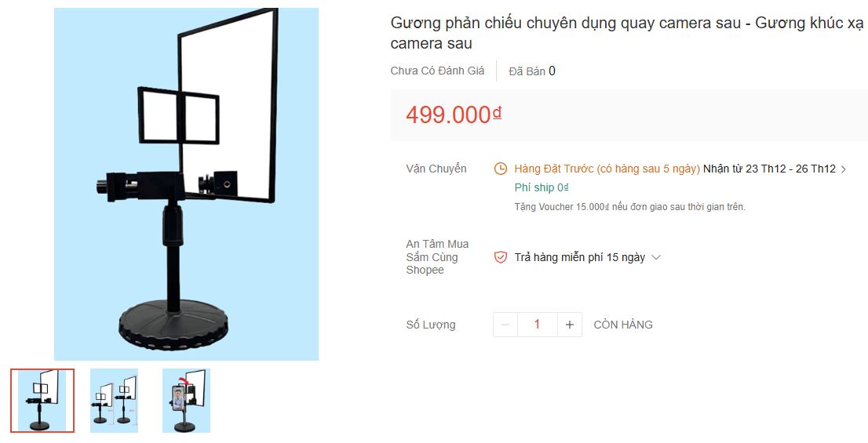Click the 'Phí ship 0đ' shipping fee text

tap(542, 187)
